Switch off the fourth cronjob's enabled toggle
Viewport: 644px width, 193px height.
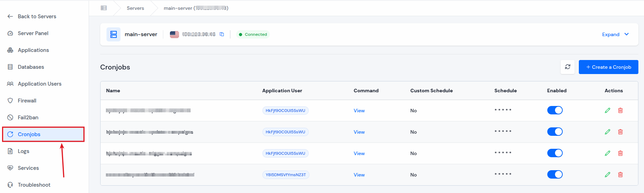[x=555, y=175]
